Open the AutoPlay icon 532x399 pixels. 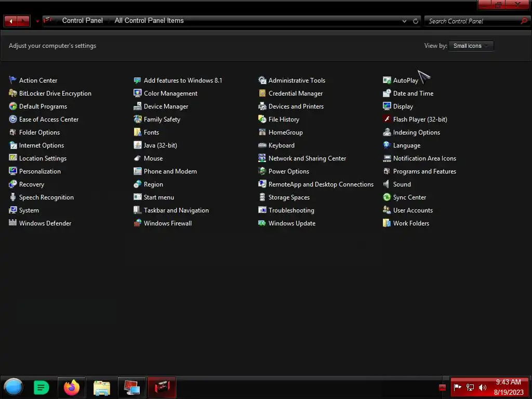tap(387, 80)
